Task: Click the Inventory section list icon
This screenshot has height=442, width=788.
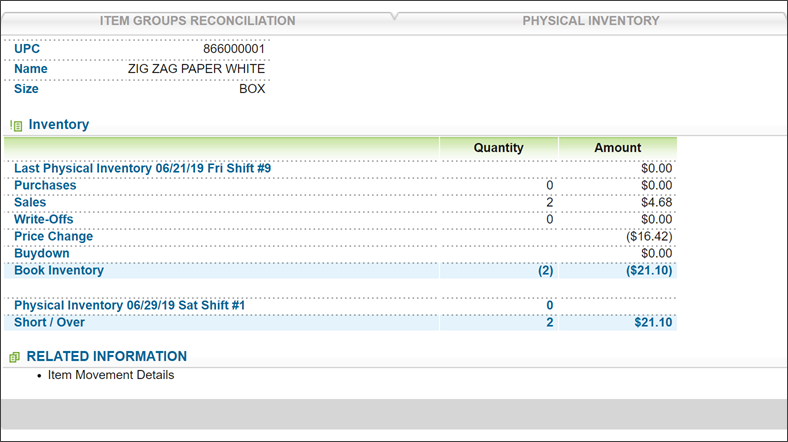Action: click(16, 126)
